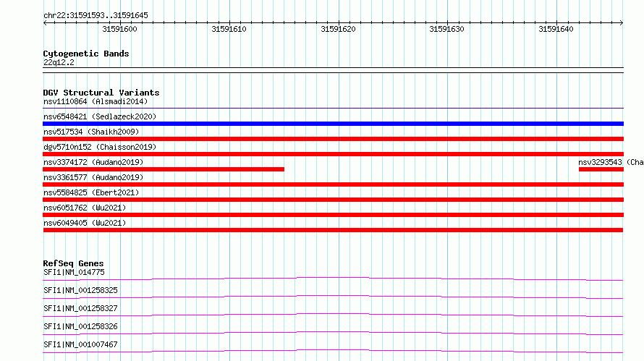Select variant nsv1110864 (Alsmadi2014) label
Viewport: 644px width, 361px height.
click(x=96, y=101)
